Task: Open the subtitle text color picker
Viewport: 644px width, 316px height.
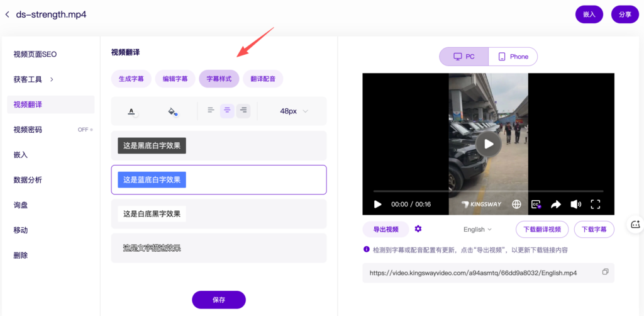Action: [131, 111]
